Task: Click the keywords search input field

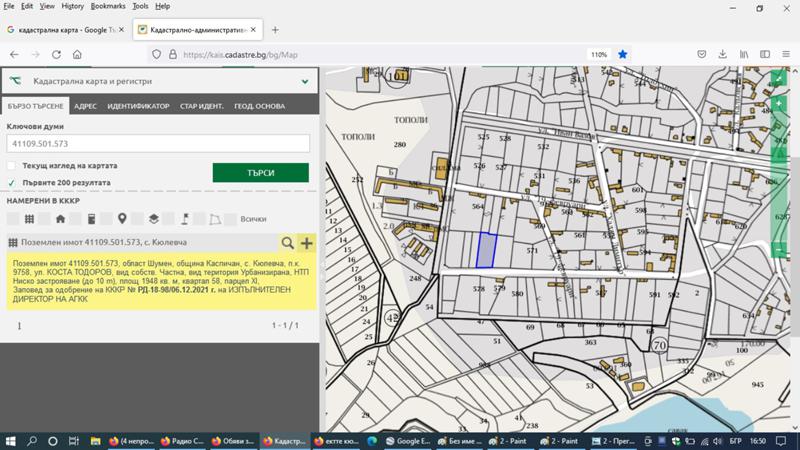Action: [x=158, y=144]
